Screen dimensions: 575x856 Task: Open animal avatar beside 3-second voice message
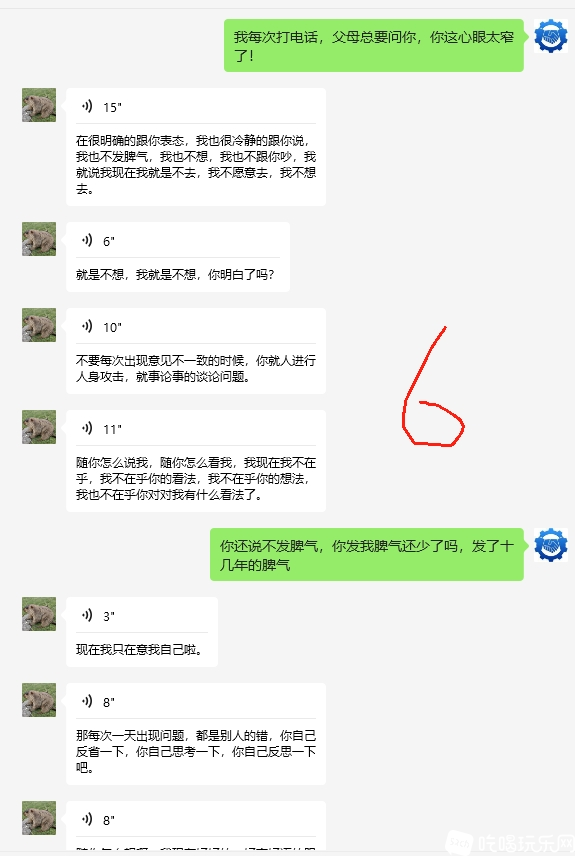tap(39, 614)
